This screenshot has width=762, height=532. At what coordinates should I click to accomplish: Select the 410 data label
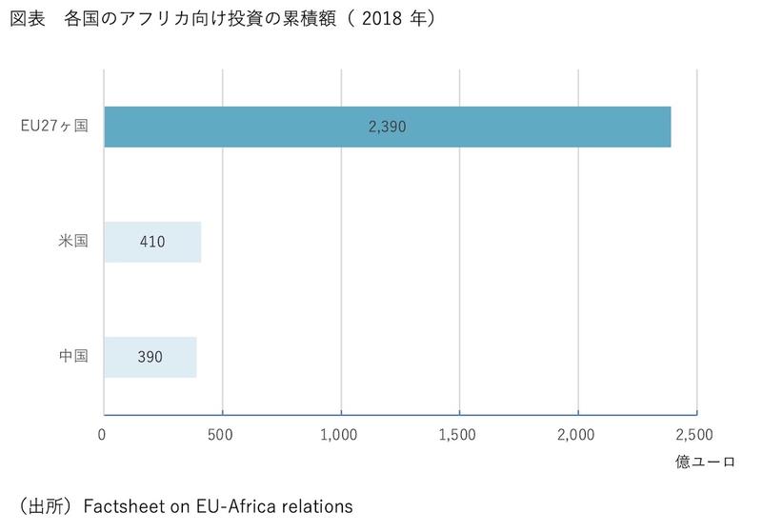coord(151,242)
